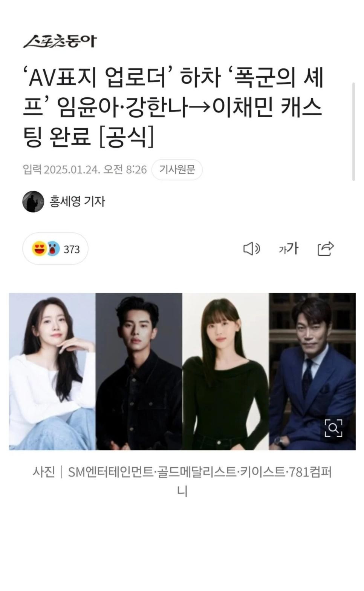Tap the 기사원문 button
Screen dimensions: 364x591
177,170
